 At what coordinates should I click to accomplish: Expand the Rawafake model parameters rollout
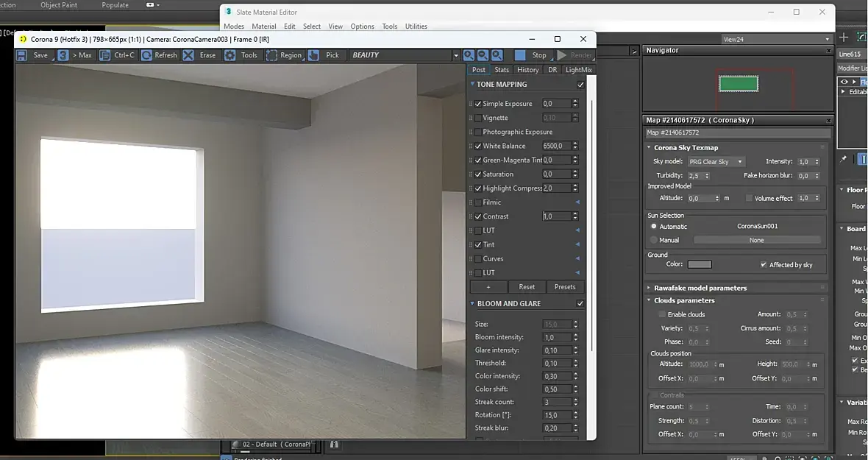point(700,288)
